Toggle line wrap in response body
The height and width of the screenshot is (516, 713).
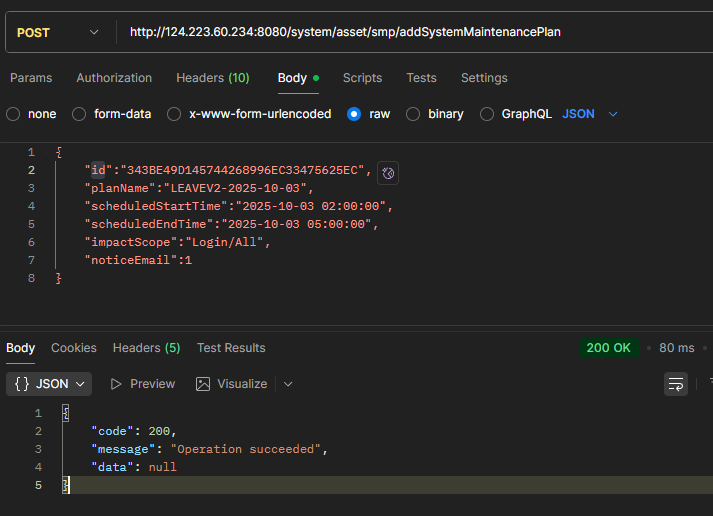676,384
